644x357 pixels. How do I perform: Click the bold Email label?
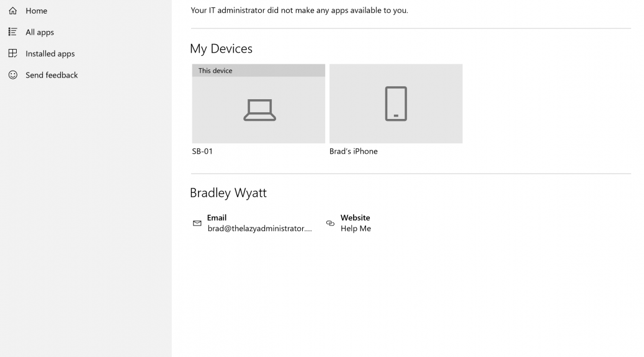pyautogui.click(x=217, y=218)
